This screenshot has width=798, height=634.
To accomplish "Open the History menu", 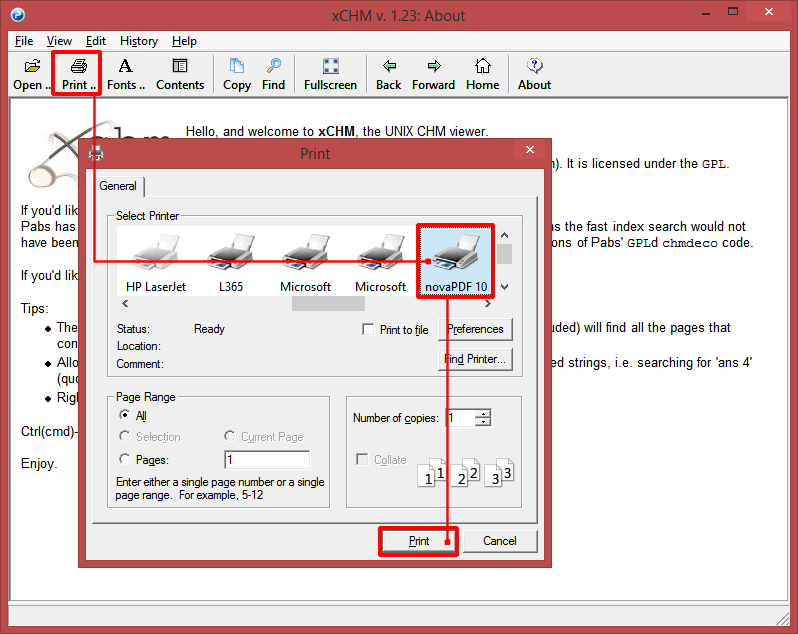I will [x=139, y=41].
